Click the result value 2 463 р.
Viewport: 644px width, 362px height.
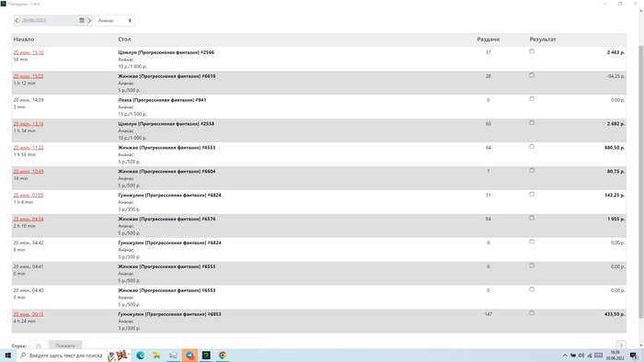(616, 52)
